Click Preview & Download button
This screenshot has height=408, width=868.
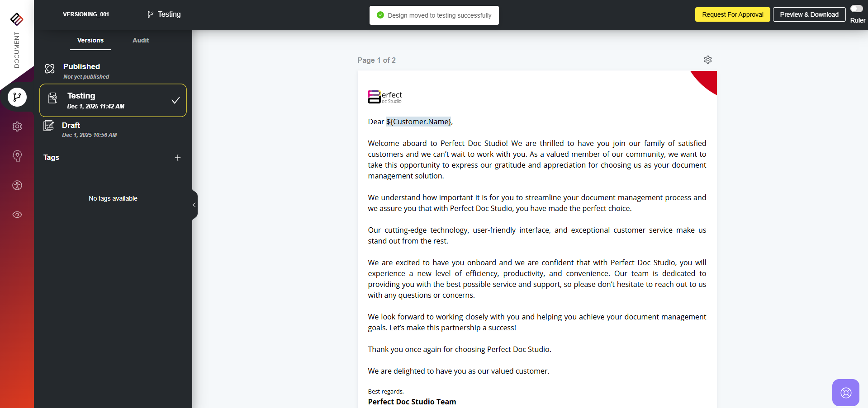coord(809,14)
